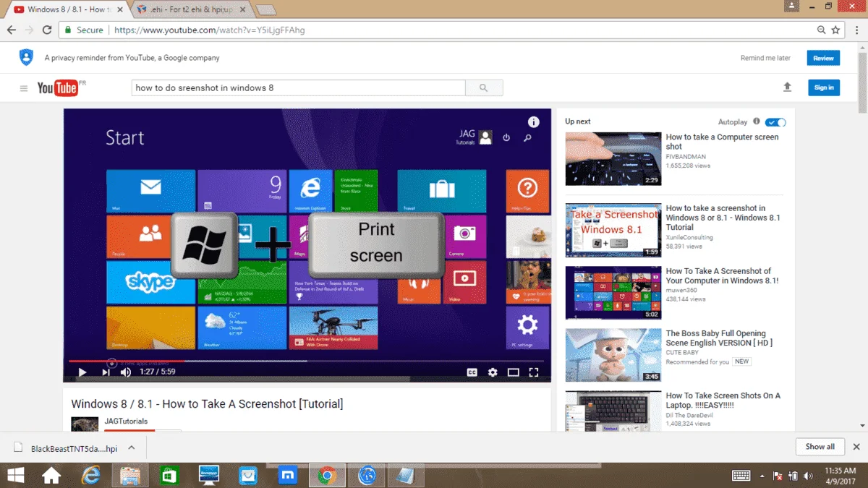
Task: Click the Review privacy button
Action: pyautogui.click(x=824, y=58)
